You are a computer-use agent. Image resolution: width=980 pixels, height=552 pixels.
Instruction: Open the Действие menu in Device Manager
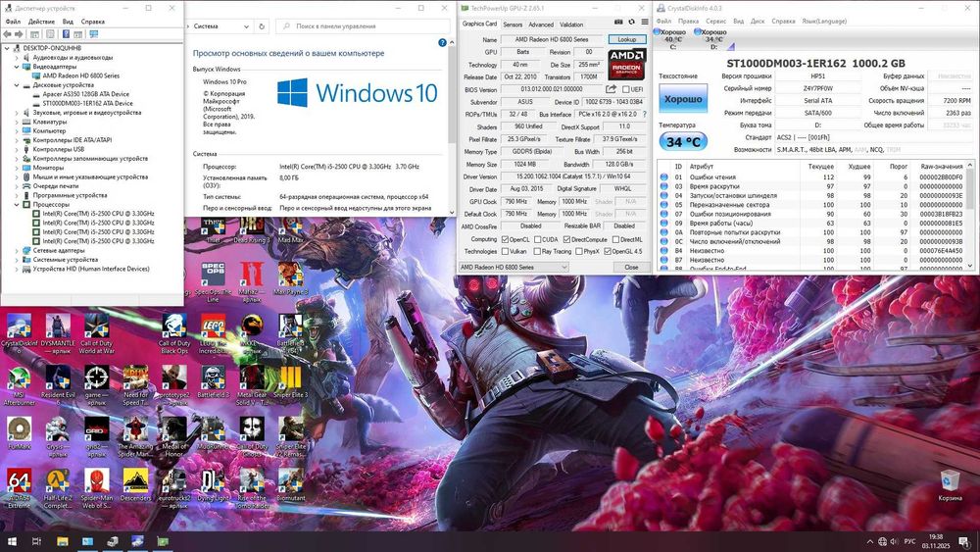pyautogui.click(x=41, y=22)
